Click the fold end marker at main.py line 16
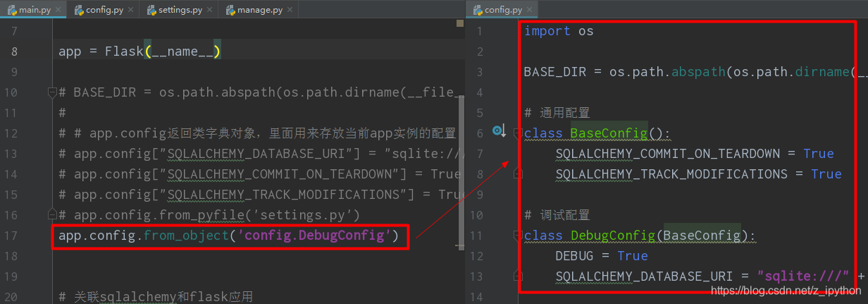This screenshot has height=304, width=868. [x=52, y=213]
